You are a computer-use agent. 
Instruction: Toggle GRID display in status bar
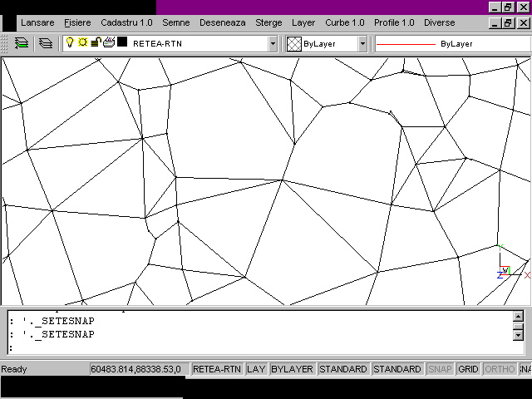click(x=468, y=369)
